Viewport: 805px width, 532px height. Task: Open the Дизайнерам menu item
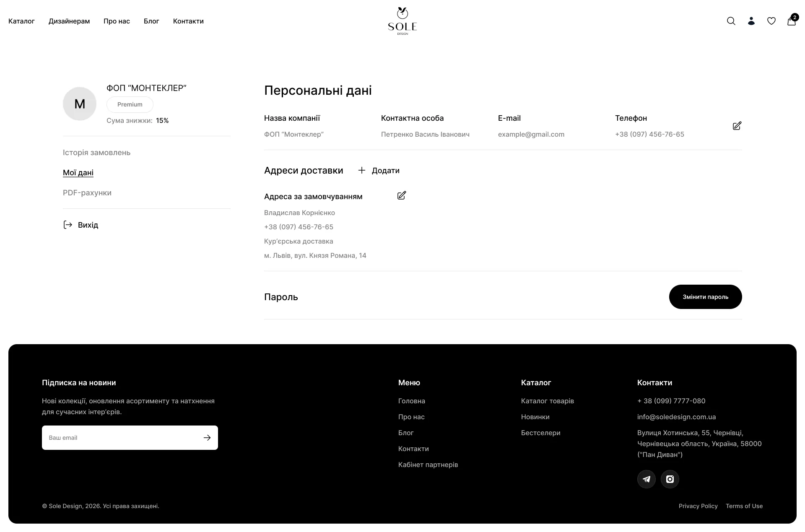69,21
